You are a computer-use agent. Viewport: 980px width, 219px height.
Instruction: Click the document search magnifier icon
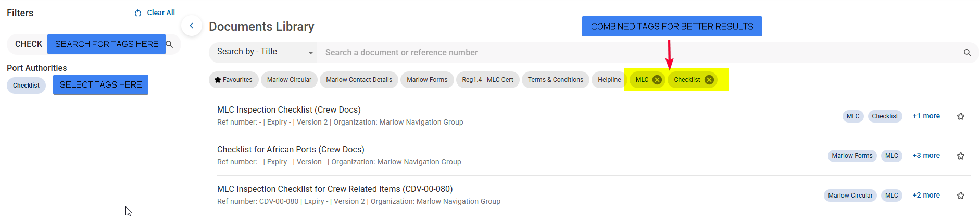(967, 53)
